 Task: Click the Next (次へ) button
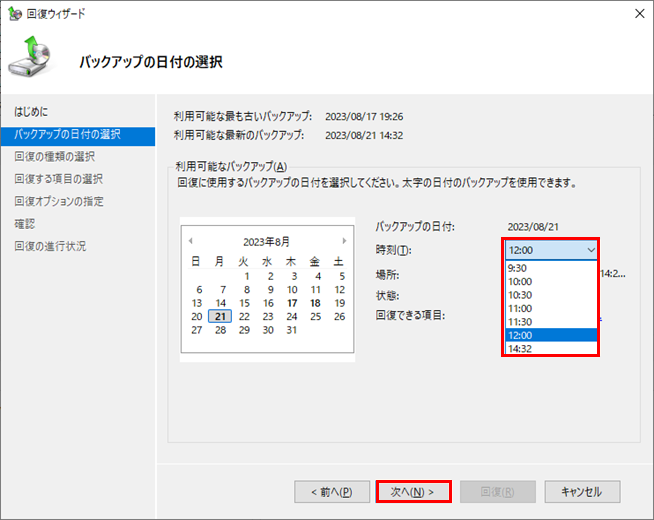(x=413, y=492)
